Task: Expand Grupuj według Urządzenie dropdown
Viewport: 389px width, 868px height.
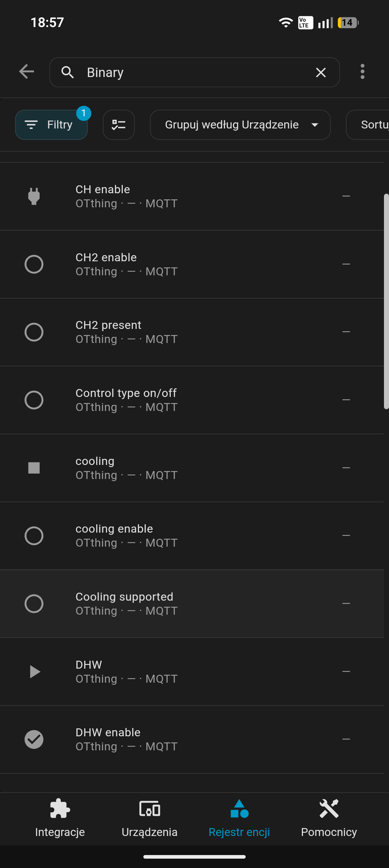Action: coord(240,125)
